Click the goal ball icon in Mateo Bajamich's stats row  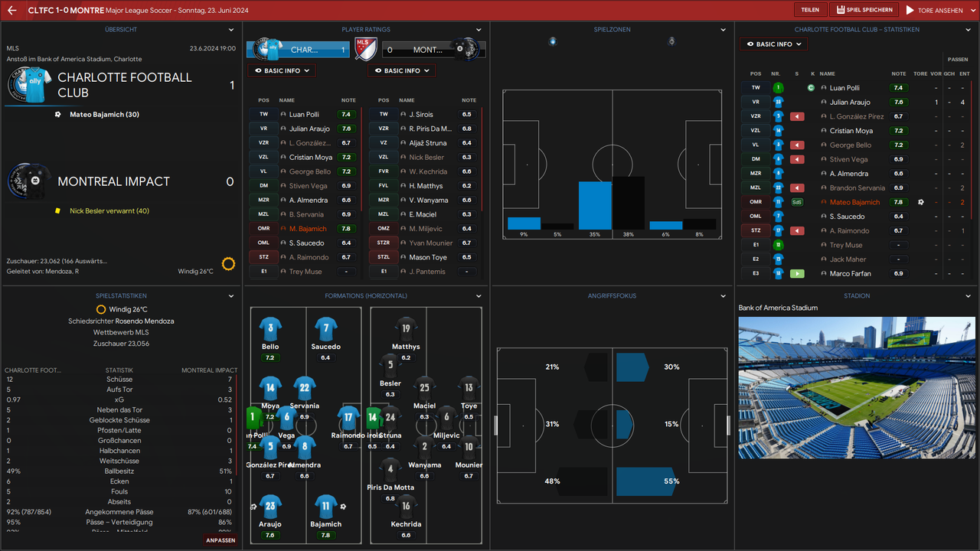(921, 202)
